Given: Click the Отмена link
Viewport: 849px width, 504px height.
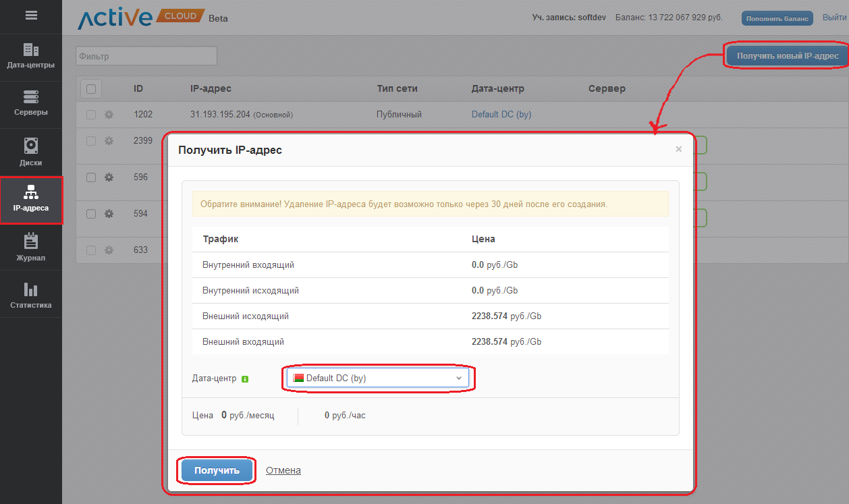Looking at the screenshot, I should click(x=283, y=470).
